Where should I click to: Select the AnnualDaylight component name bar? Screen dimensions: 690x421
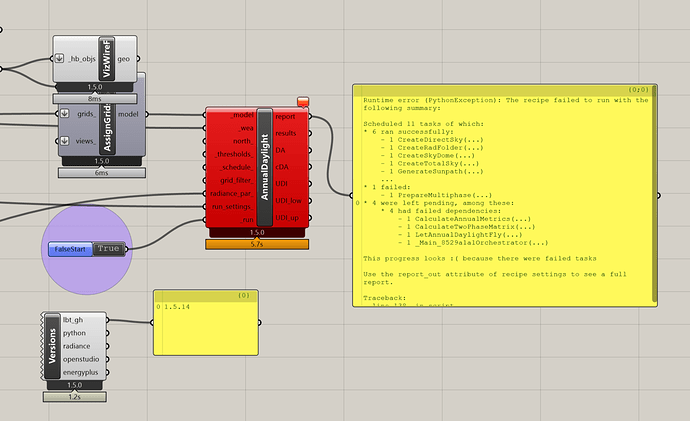click(264, 167)
